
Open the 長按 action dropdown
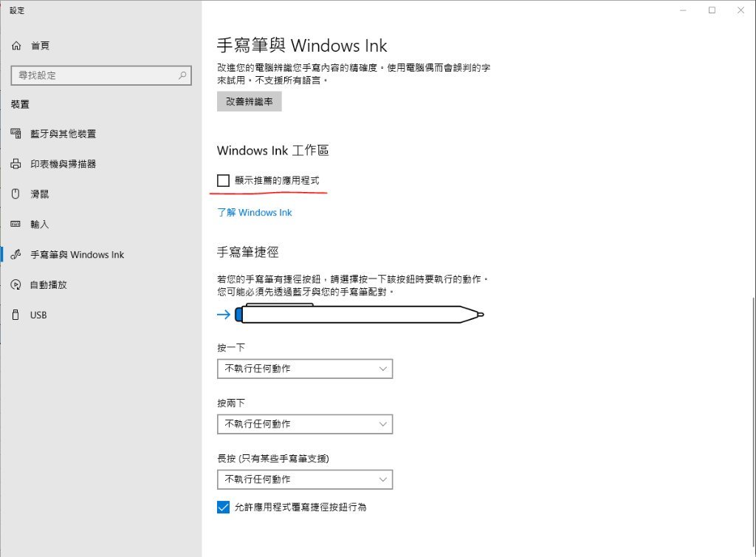305,479
